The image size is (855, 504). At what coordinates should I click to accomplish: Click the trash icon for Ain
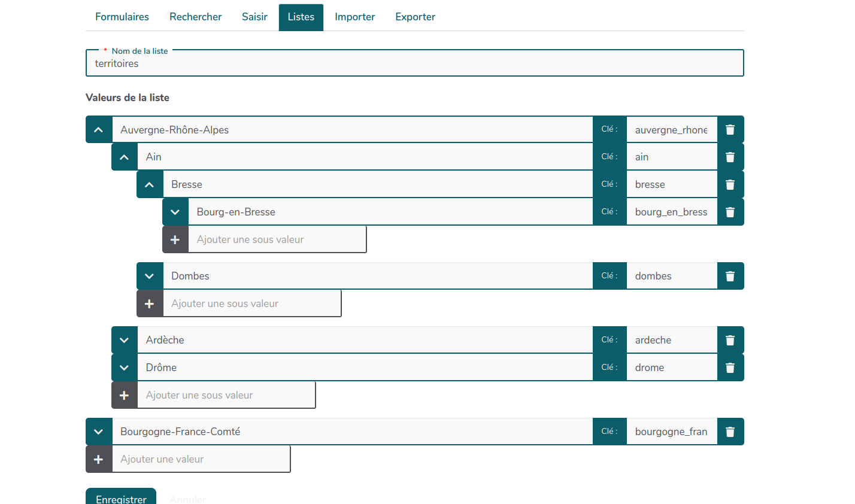[x=730, y=157]
